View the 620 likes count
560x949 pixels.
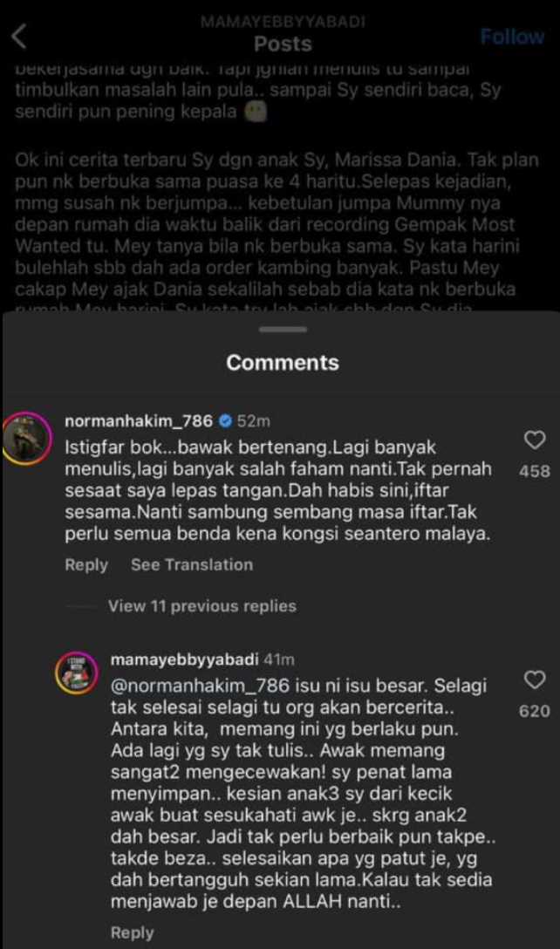535,711
